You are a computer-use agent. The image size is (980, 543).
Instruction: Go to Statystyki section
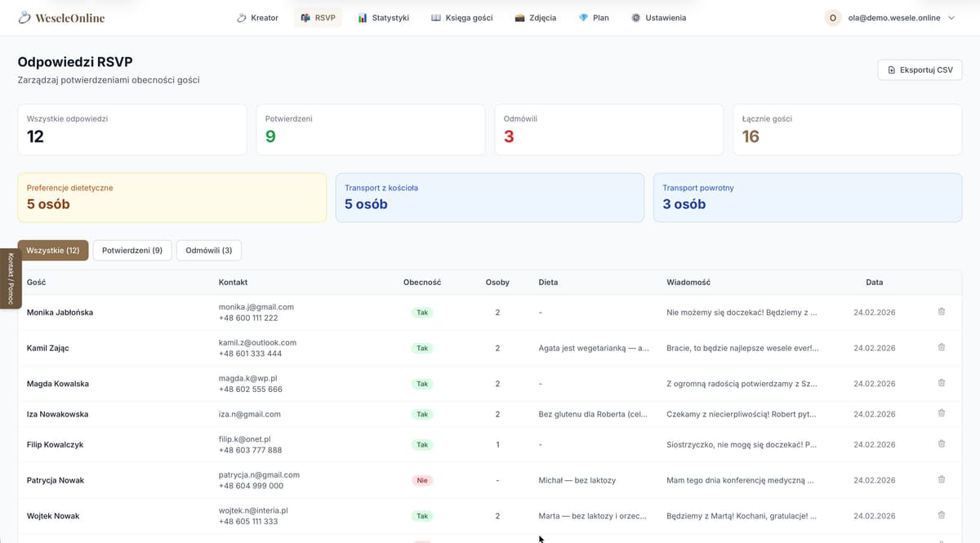pos(383,18)
